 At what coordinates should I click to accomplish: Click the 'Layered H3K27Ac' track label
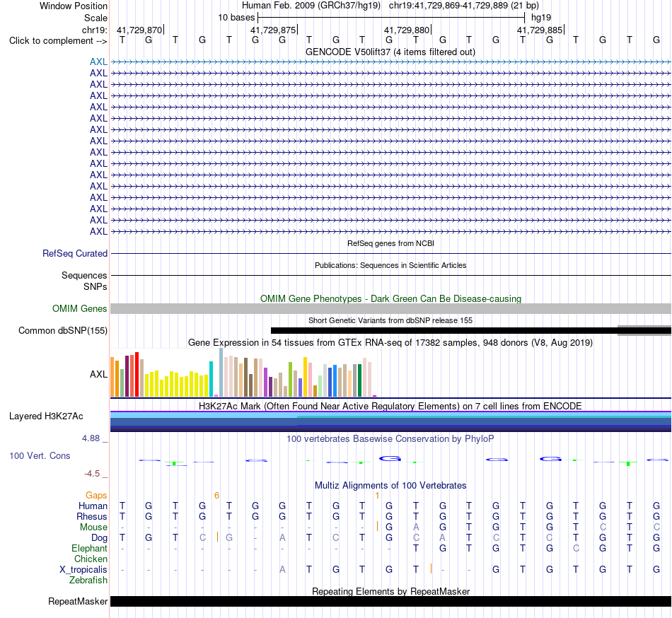point(46,416)
